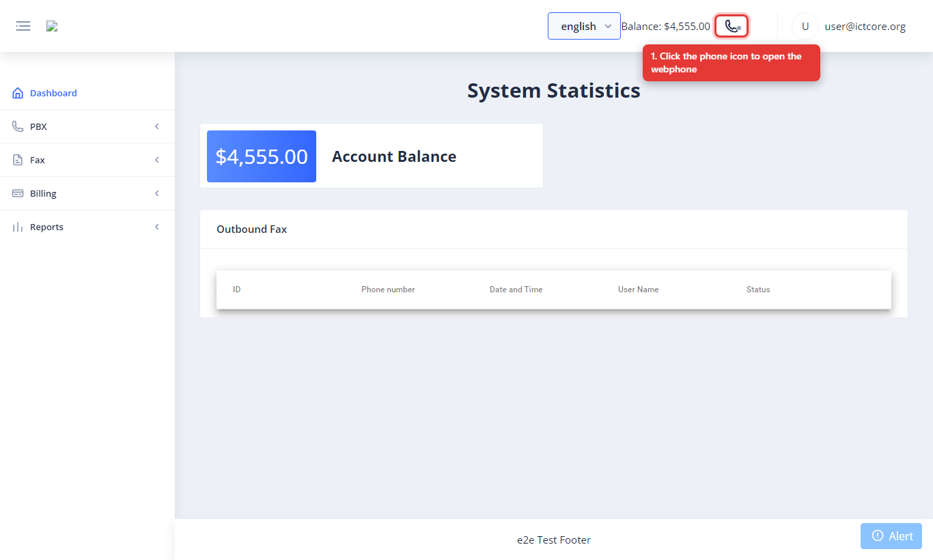
Task: Click the ID column header
Action: [237, 290]
